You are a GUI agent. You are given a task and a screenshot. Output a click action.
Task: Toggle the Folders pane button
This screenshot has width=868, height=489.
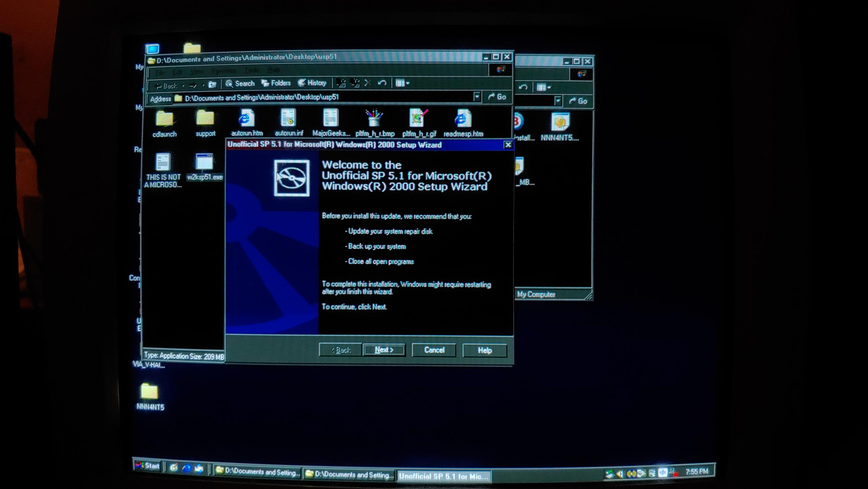[x=276, y=83]
